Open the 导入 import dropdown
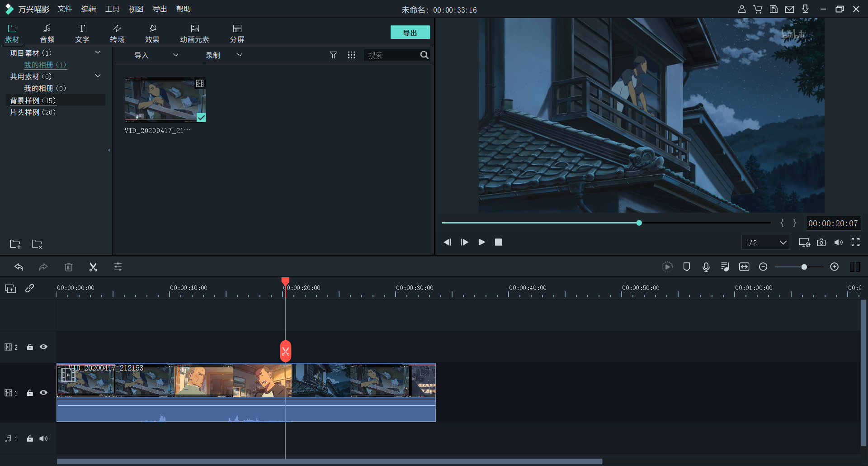This screenshot has width=868, height=466. pos(156,55)
